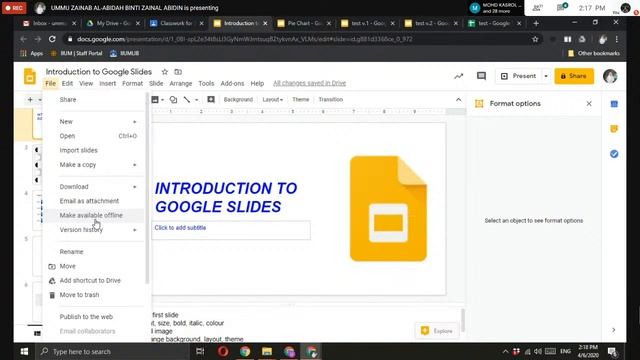Image resolution: width=640 pixels, height=360 pixels.
Task: Select the line tool icon
Action: (x=187, y=100)
